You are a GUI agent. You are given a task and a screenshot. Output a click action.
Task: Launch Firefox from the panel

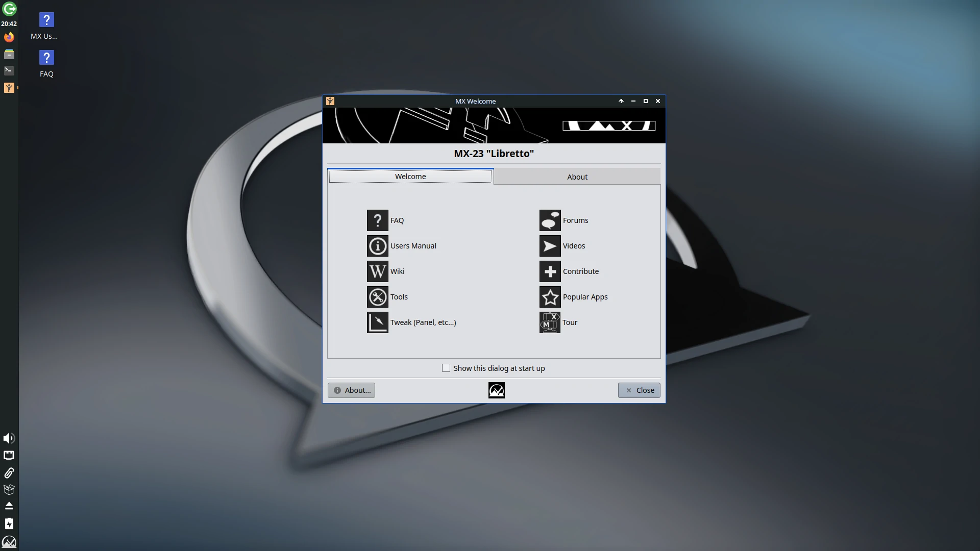[9, 37]
